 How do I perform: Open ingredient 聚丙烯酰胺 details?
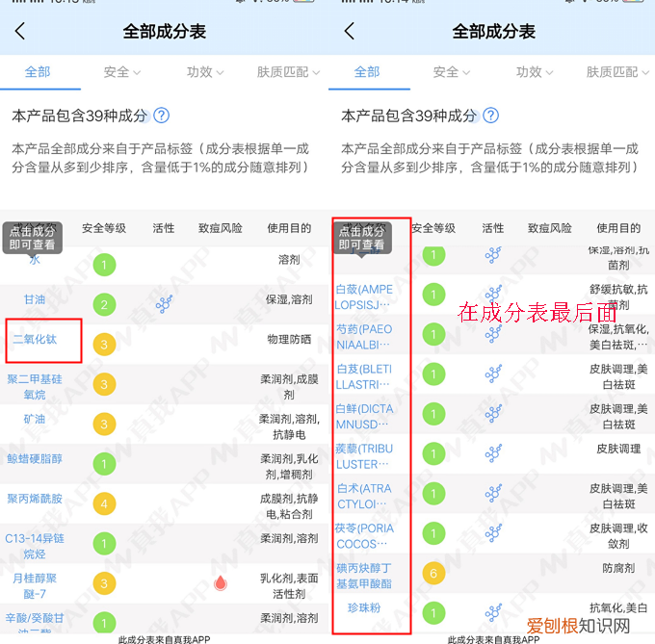[35, 499]
